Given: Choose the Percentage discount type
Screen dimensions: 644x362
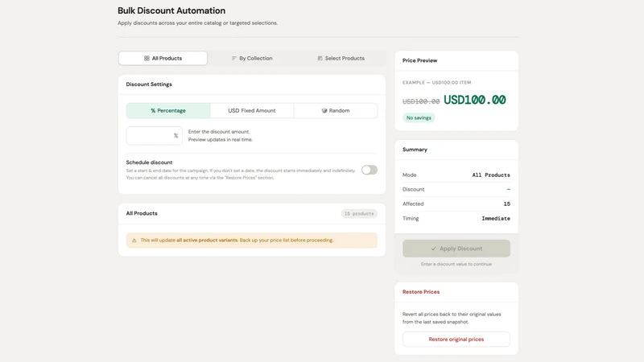Looking at the screenshot, I should point(168,110).
